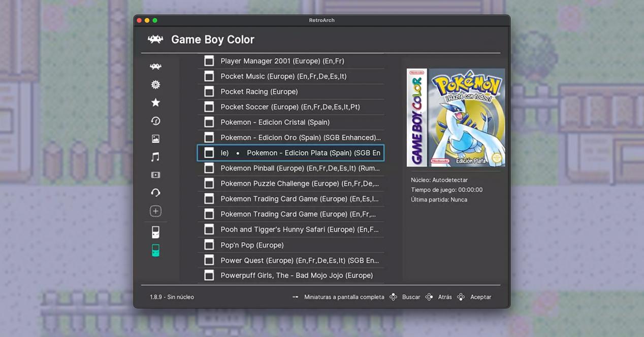Click Miniaturas a pantalla completa
Screen dimensions: 644x337
(x=344, y=297)
